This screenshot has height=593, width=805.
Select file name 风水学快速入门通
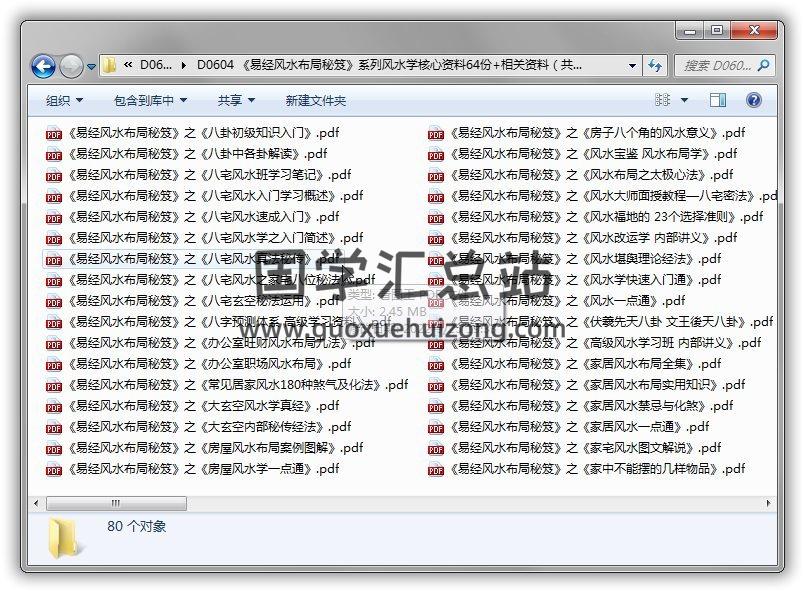coord(585,280)
